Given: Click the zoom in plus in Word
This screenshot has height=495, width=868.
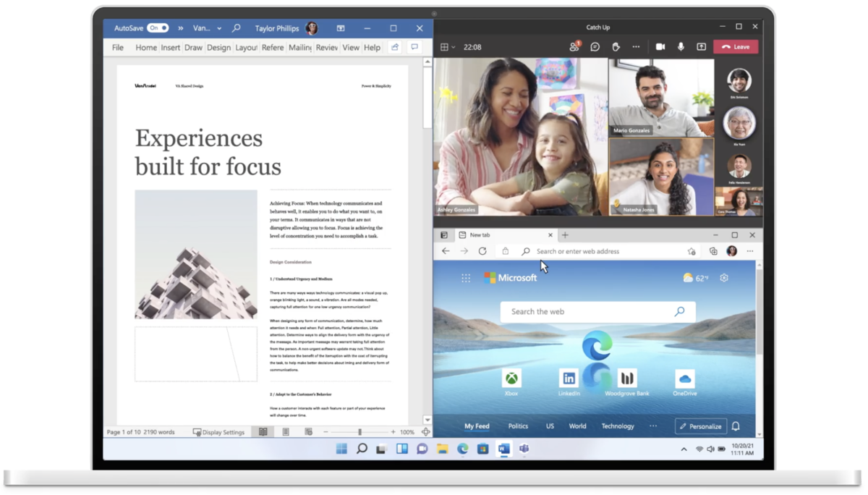Looking at the screenshot, I should tap(393, 432).
